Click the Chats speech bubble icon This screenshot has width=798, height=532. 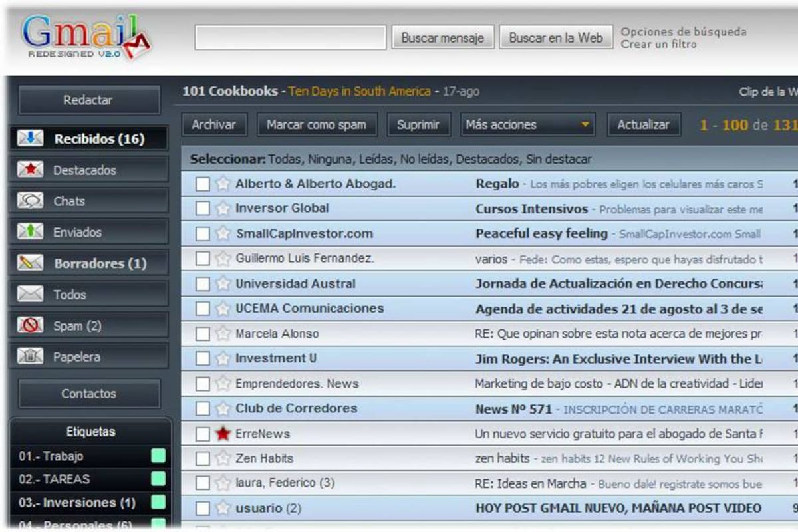[30, 201]
